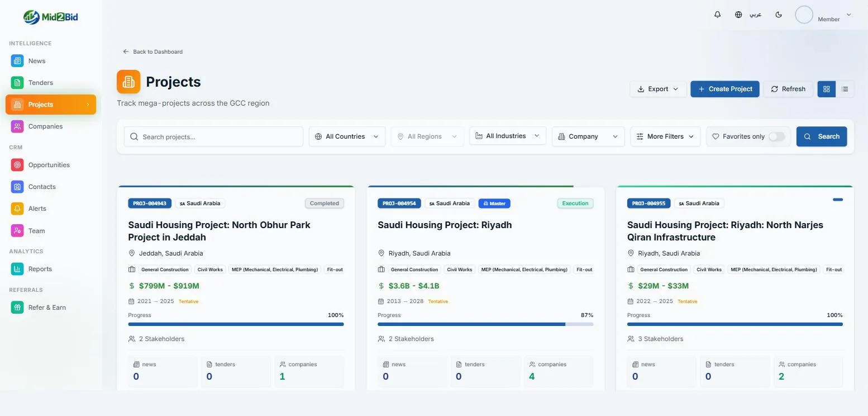The image size is (868, 416).
Task: Toggle the Favorites only switch
Action: 776,136
